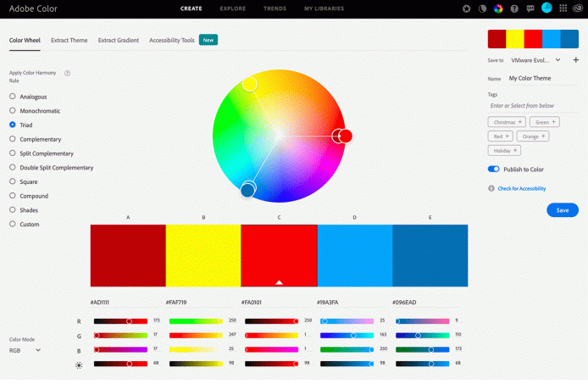Switch to the Accessibility Tools tab
Image resolution: width=588 pixels, height=384 pixels.
click(172, 40)
